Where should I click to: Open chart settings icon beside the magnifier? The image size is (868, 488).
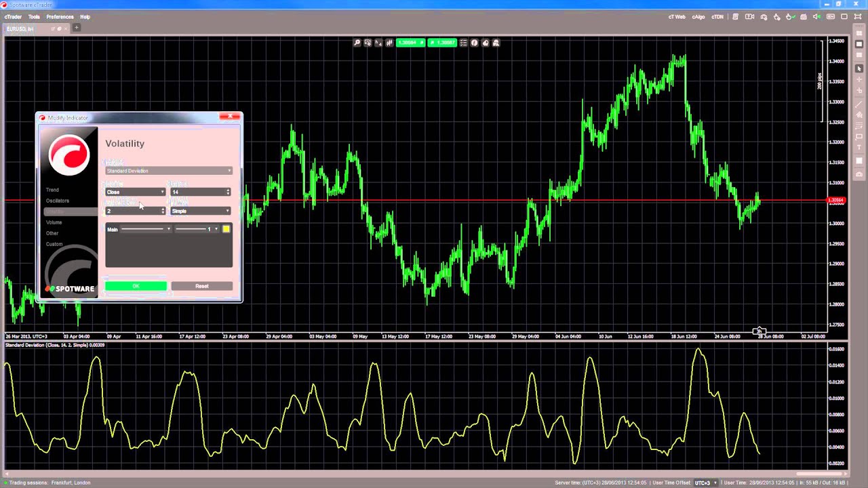click(x=368, y=43)
